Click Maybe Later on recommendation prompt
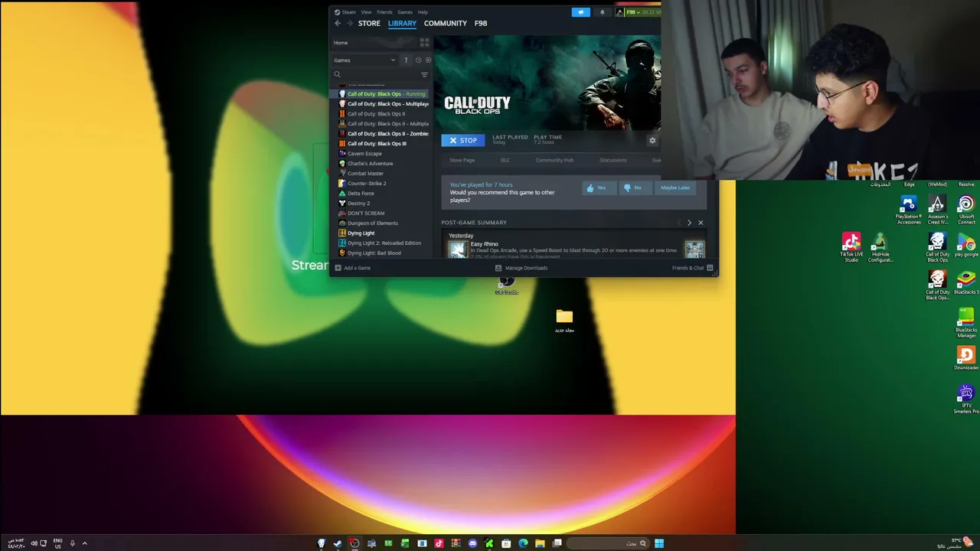The height and width of the screenshot is (551, 980). tap(675, 188)
